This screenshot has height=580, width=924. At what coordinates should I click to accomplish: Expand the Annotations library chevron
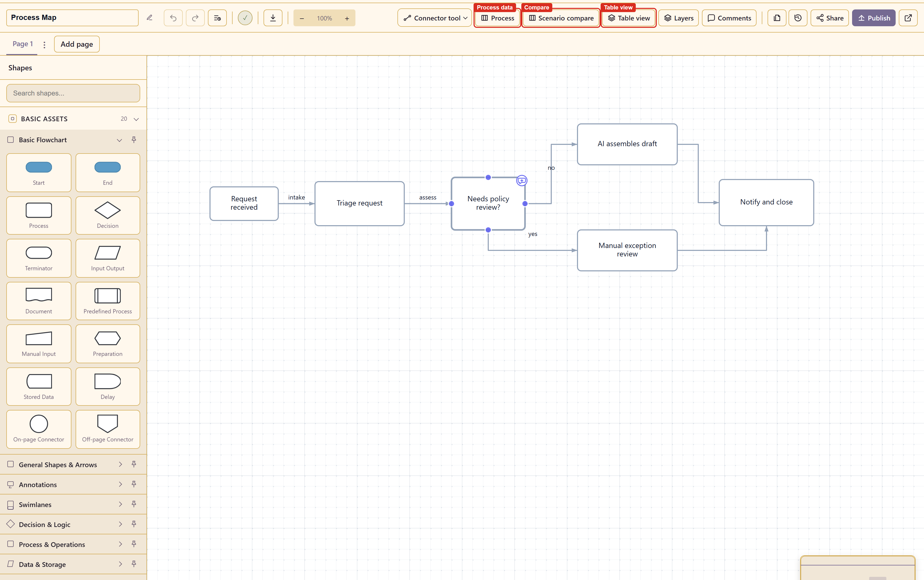pos(120,484)
